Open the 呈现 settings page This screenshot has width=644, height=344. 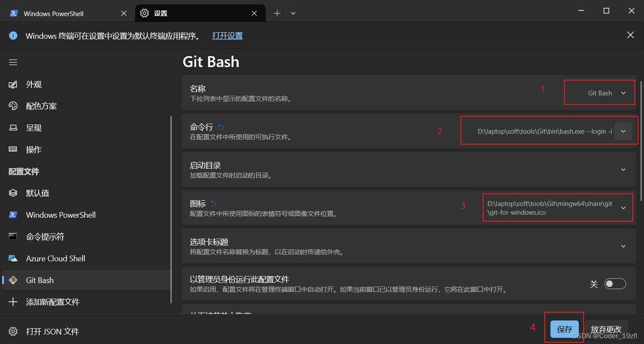coord(86,128)
